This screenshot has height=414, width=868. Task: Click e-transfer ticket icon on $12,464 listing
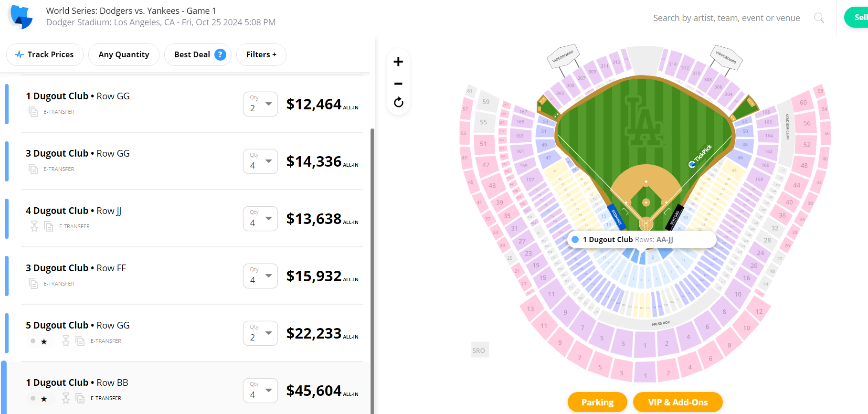click(x=33, y=112)
